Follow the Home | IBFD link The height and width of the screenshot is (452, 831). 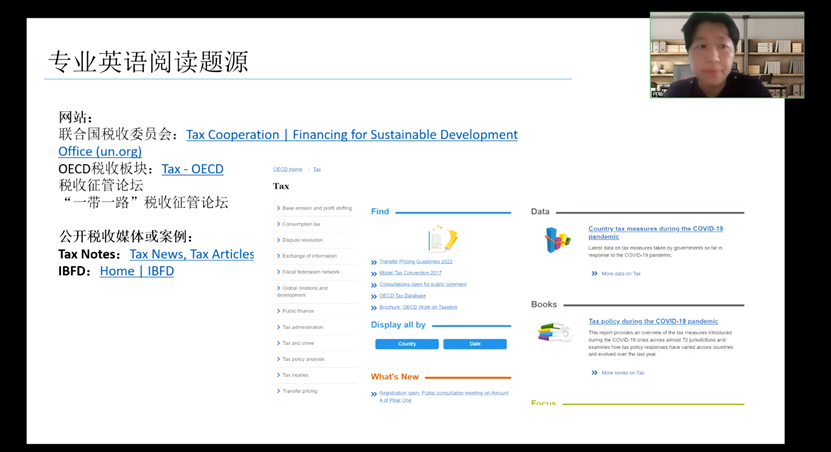tap(136, 271)
